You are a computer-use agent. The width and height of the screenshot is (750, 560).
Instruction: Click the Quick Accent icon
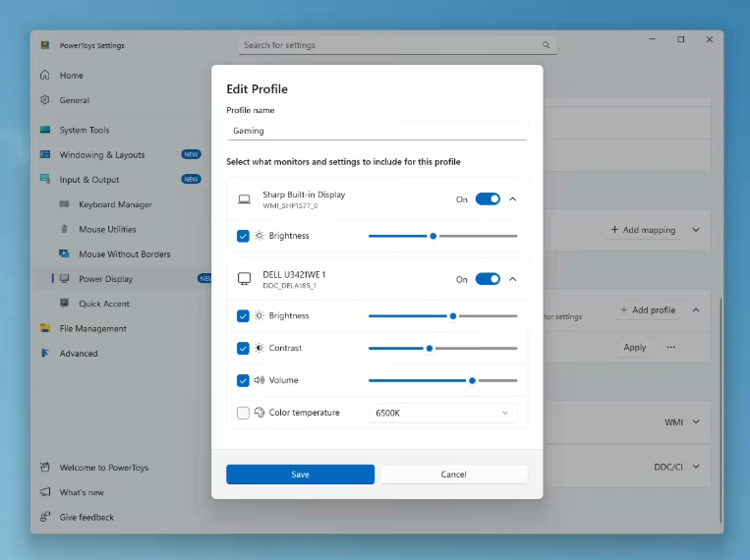[x=65, y=304]
